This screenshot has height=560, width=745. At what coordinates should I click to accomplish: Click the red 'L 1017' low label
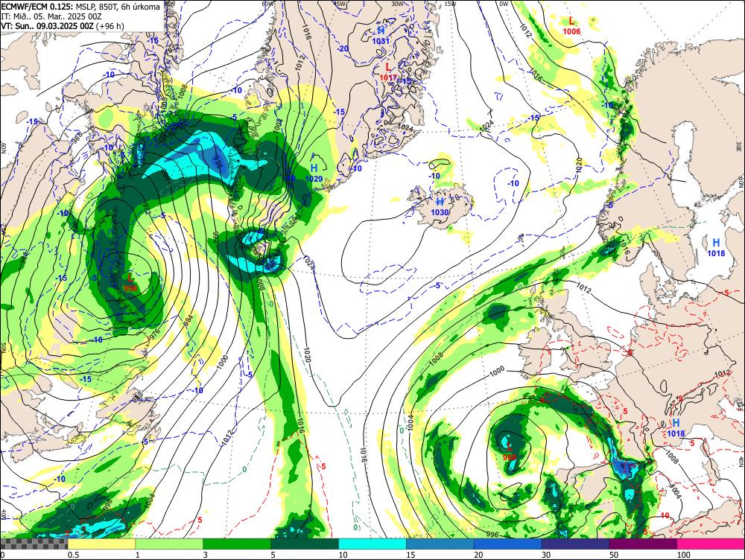click(388, 71)
